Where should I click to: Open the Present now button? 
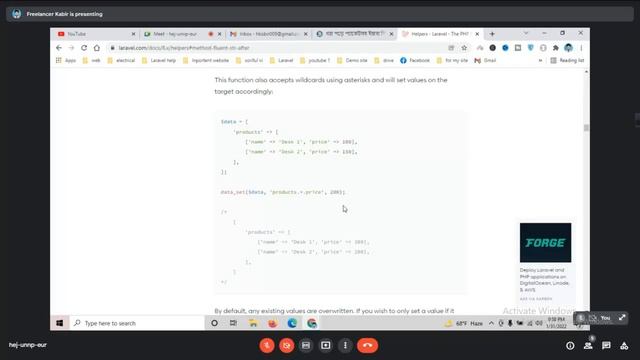[x=325, y=345]
